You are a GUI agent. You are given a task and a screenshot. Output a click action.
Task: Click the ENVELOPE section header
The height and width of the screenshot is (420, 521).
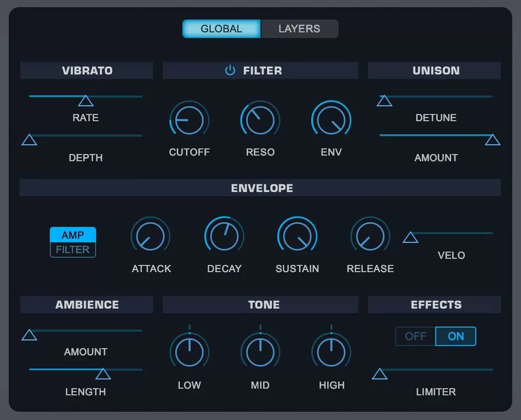point(262,188)
